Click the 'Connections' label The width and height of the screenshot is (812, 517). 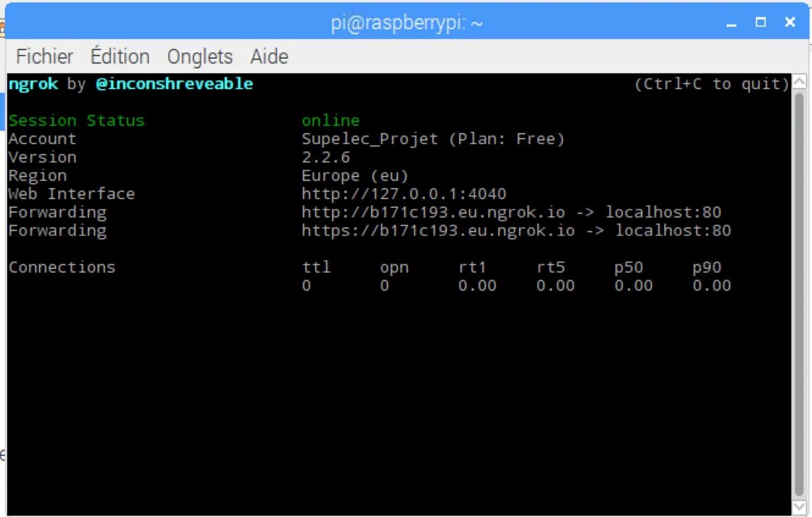[x=62, y=267]
